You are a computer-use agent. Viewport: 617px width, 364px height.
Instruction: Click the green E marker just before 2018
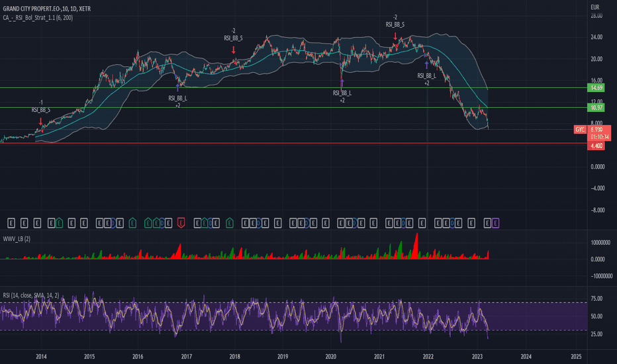click(230, 223)
